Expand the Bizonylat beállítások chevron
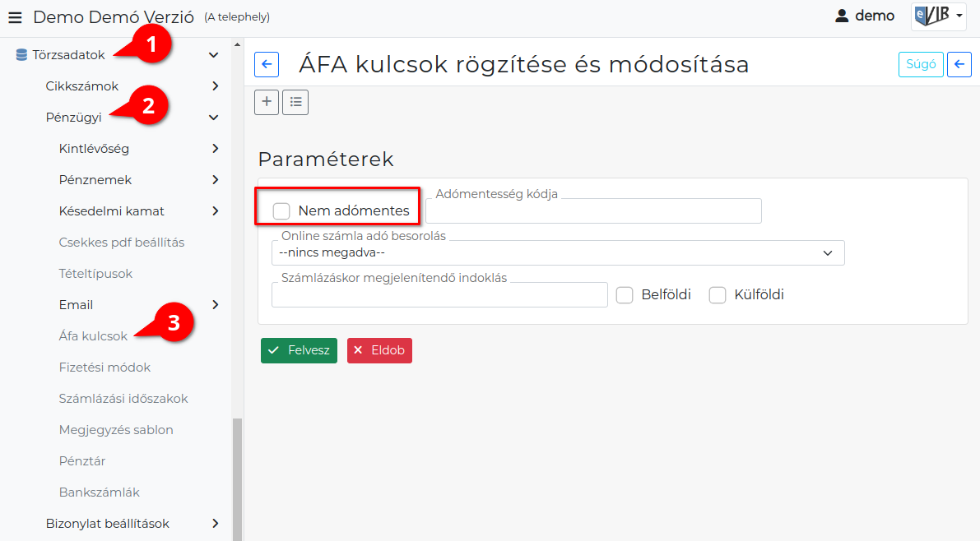This screenshot has height=541, width=980. (x=215, y=524)
